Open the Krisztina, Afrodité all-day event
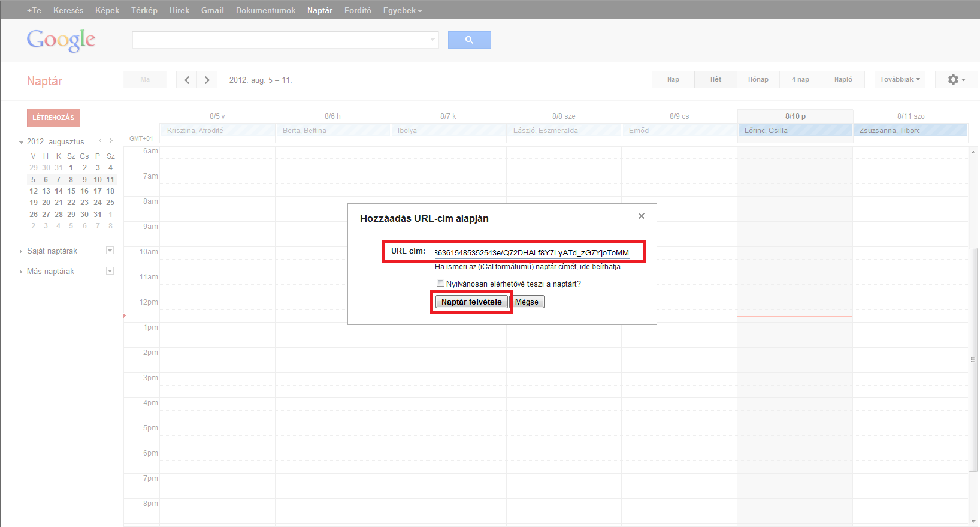The width and height of the screenshot is (980, 527). (x=217, y=130)
